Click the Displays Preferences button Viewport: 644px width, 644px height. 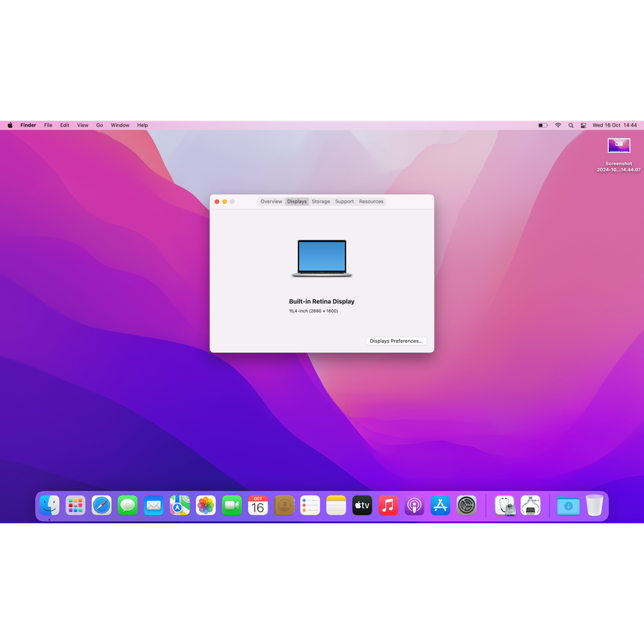396,341
